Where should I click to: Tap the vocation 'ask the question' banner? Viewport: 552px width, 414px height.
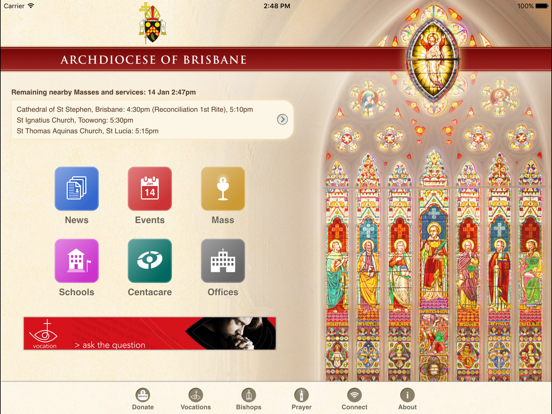(150, 333)
